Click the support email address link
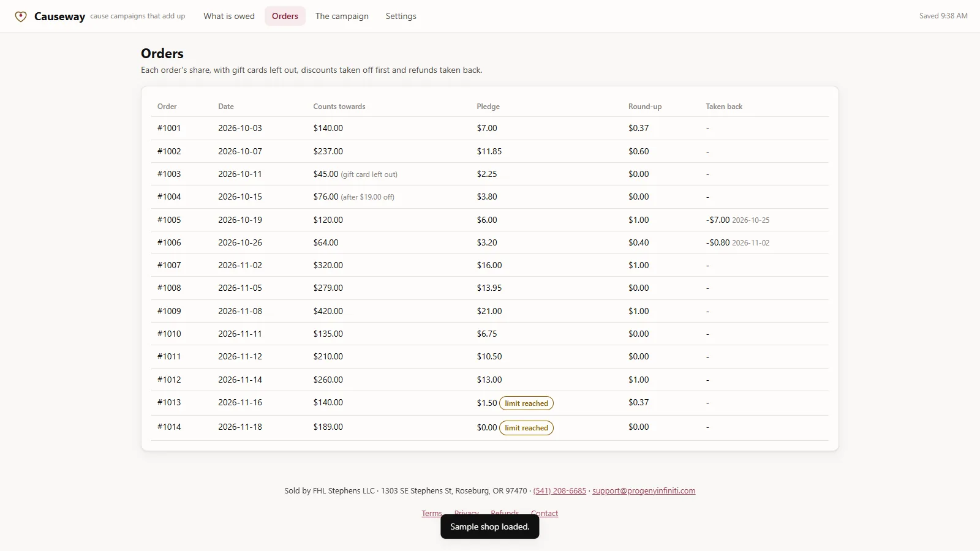Screen dimensions: 980x551 coord(644,490)
